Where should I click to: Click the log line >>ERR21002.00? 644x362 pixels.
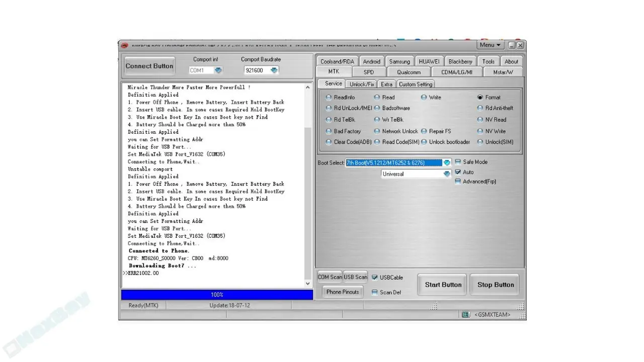(x=141, y=273)
